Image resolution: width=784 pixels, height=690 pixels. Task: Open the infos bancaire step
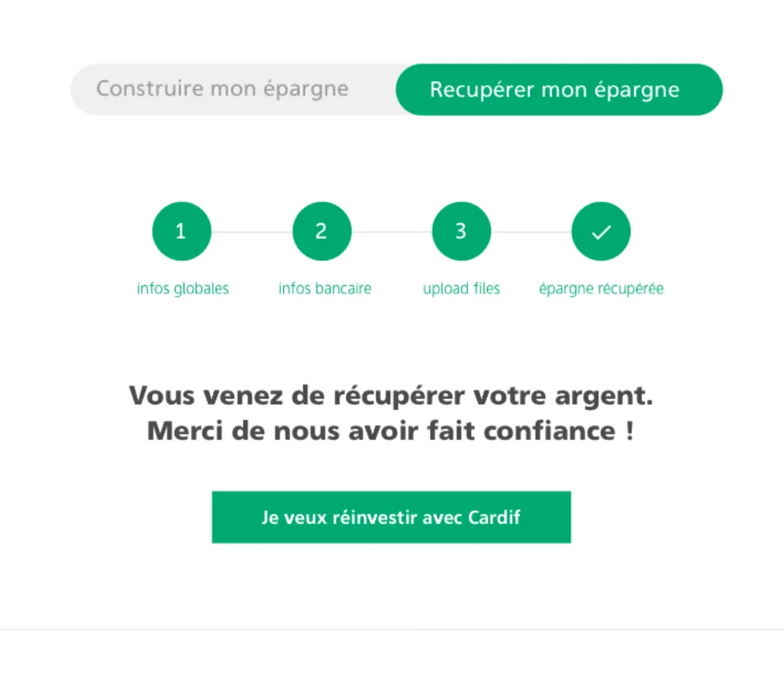(x=325, y=288)
